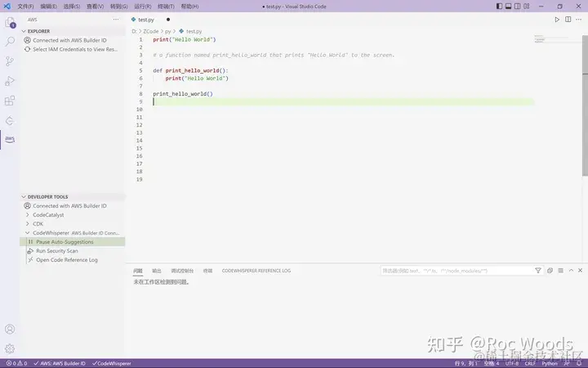Click ZCode in the breadcrumb path
588x368 pixels.
coord(151,31)
